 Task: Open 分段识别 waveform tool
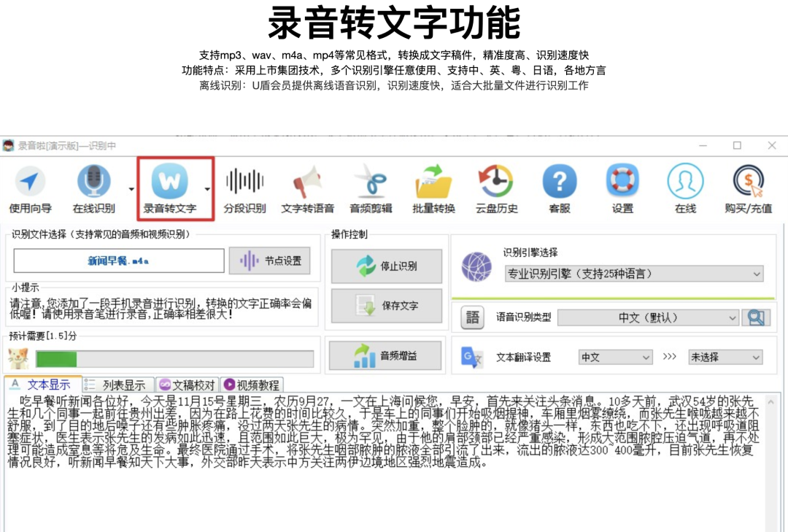tap(244, 190)
